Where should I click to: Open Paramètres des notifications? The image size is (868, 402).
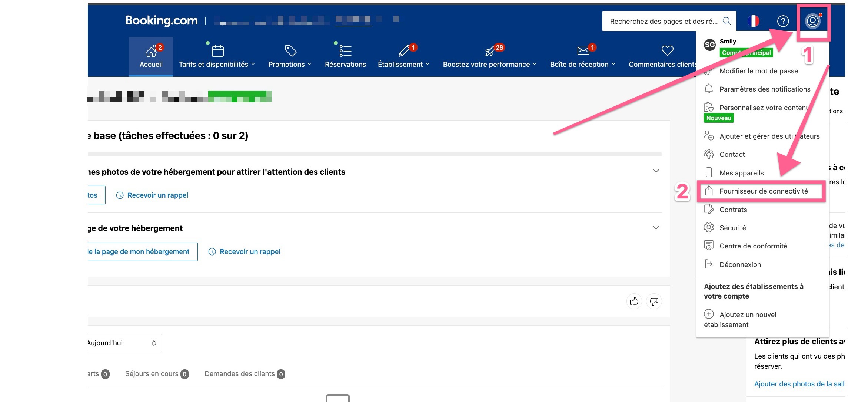point(765,89)
